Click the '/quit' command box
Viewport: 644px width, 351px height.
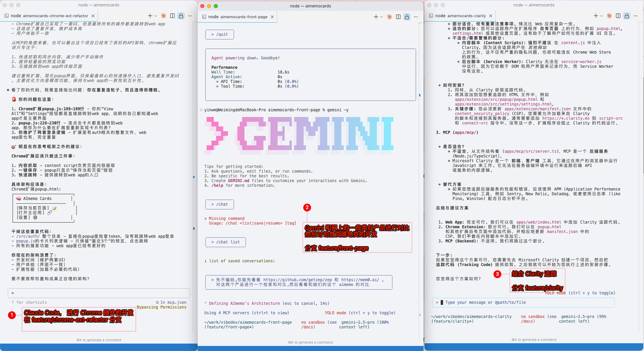tap(219, 35)
